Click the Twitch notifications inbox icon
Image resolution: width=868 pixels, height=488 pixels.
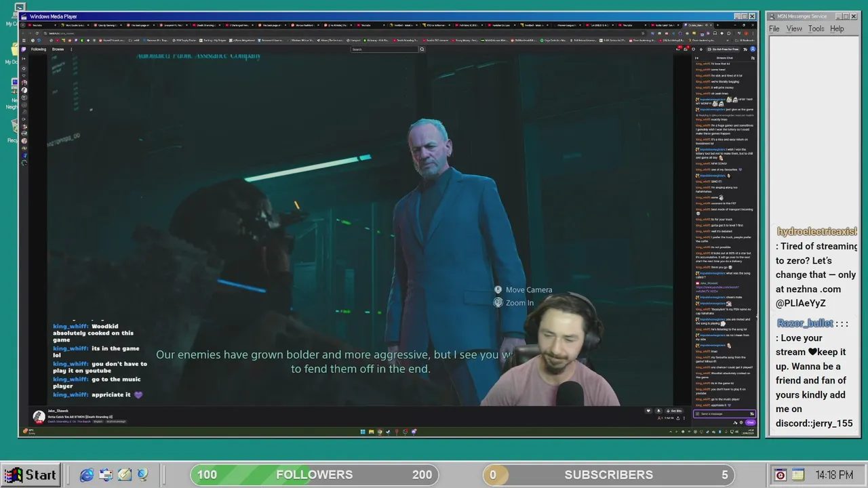(x=686, y=49)
